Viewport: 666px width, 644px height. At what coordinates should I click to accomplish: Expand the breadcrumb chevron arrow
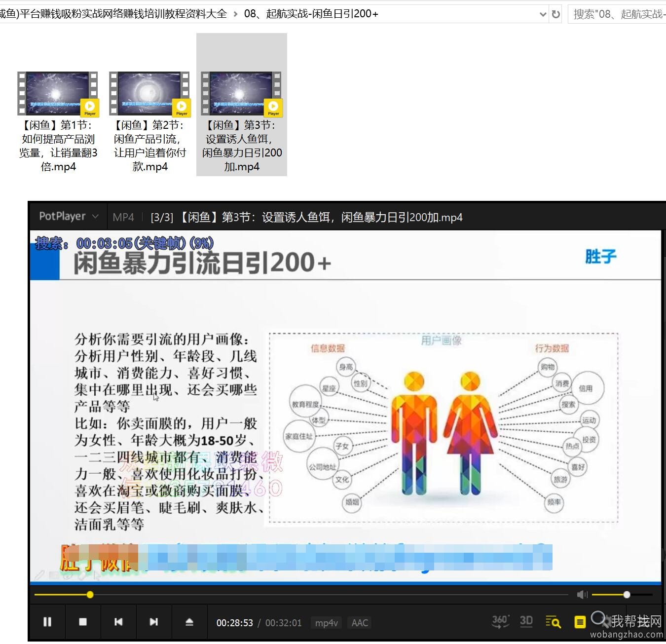pos(236,14)
